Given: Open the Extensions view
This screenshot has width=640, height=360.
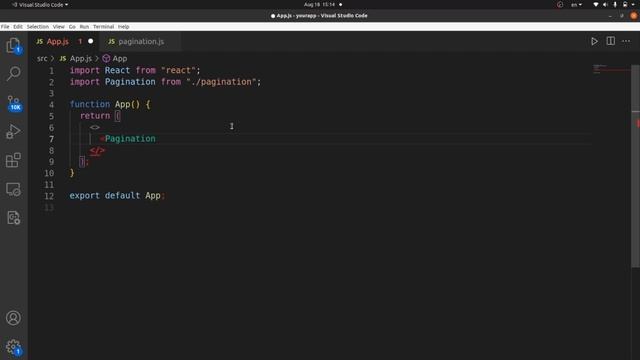Looking at the screenshot, I should coord(13,160).
